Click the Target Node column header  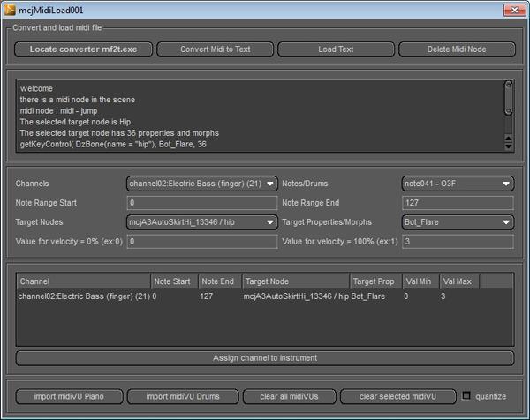click(296, 281)
